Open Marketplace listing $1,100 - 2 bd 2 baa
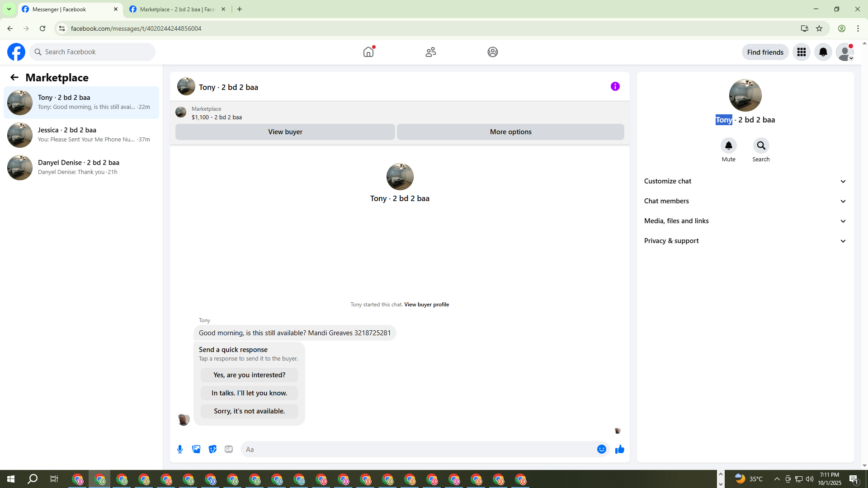The image size is (868, 488). (x=217, y=117)
